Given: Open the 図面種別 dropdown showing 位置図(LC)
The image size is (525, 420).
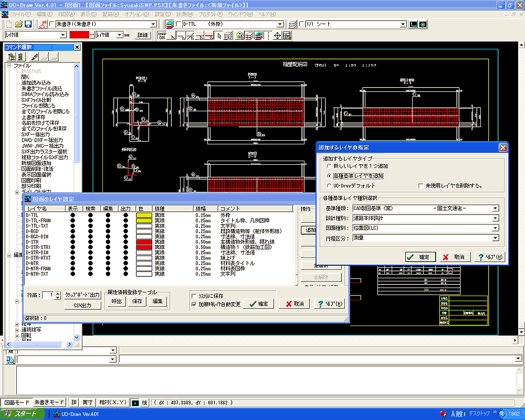Looking at the screenshot, I should 495,228.
